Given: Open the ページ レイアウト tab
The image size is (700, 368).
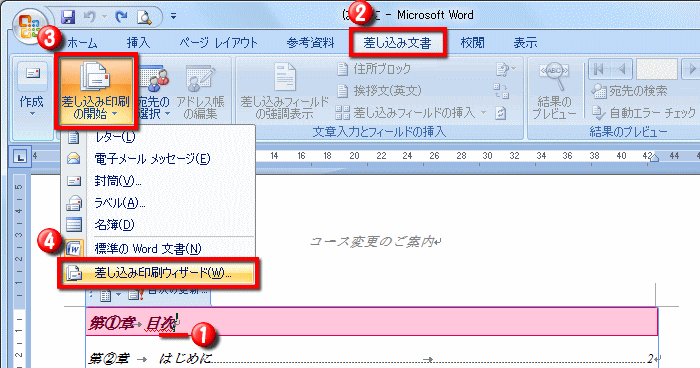Looking at the screenshot, I should (218, 43).
